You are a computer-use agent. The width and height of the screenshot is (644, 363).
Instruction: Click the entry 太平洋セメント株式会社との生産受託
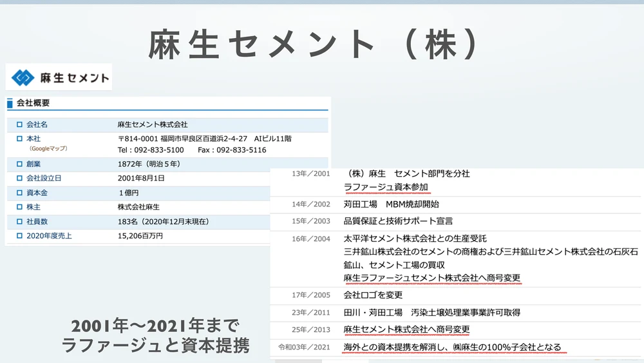415,239
